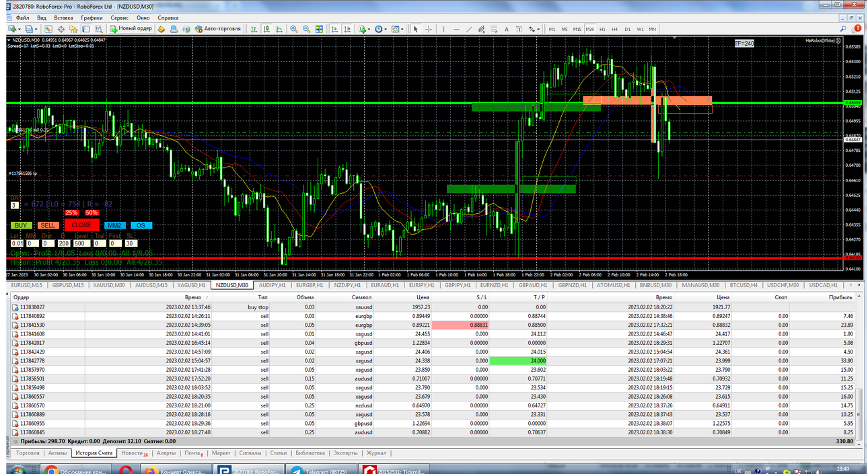Image resolution: width=868 pixels, height=474 pixels.
Task: Select the trendline drawing tool
Action: [x=469, y=29]
